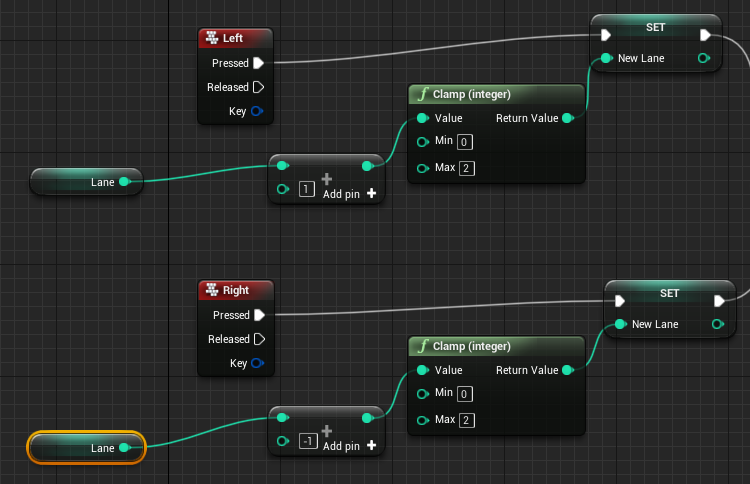The height and width of the screenshot is (484, 750).
Task: Click the Right event Released execution pin
Action: tap(258, 339)
